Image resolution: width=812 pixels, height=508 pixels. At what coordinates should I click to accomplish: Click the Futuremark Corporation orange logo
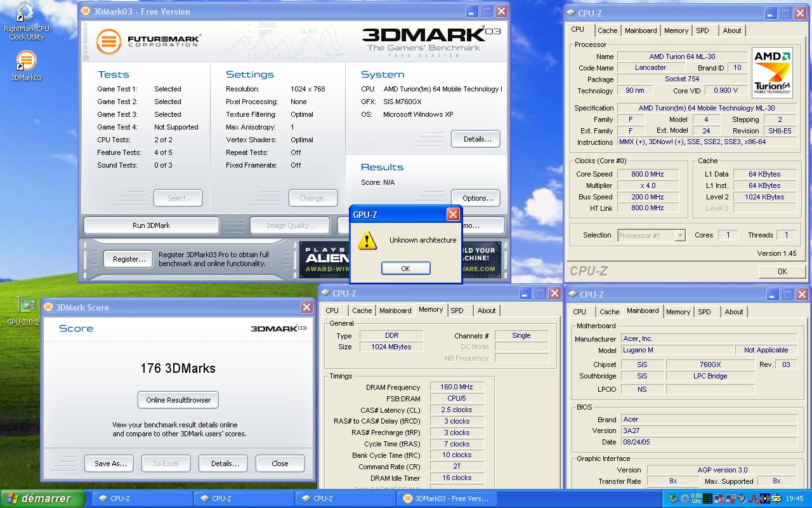(x=108, y=41)
